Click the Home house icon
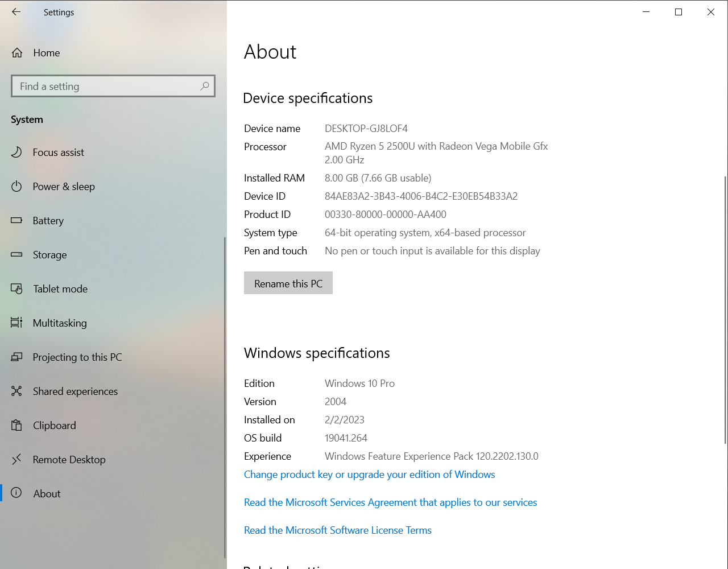728x569 pixels. coord(17,53)
